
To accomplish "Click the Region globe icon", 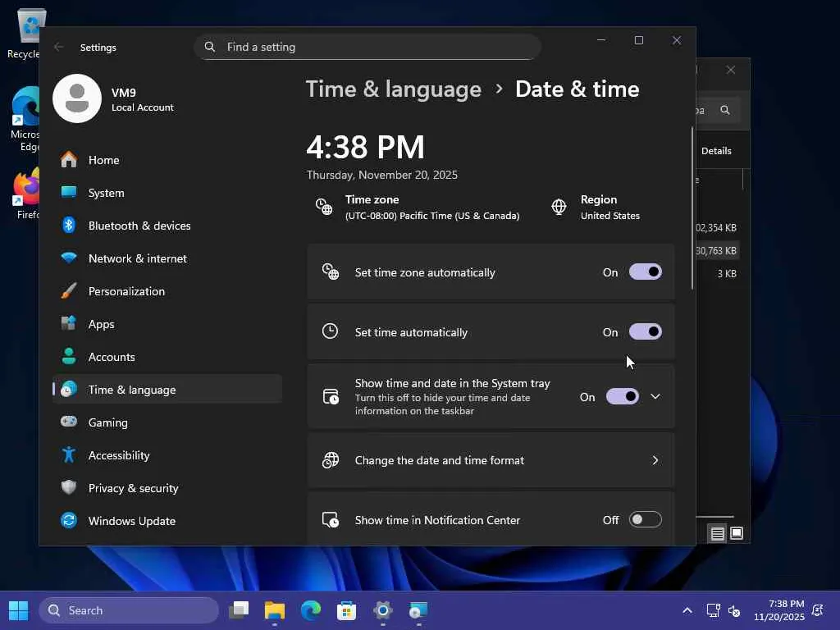I will 559,207.
